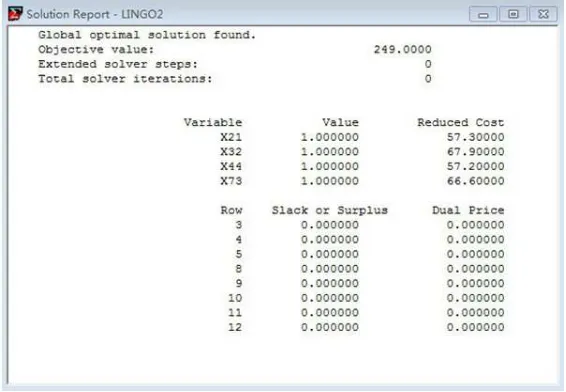The width and height of the screenshot is (566, 392).
Task: Click the 'Slack or Surplus' column header
Action: click(x=330, y=210)
